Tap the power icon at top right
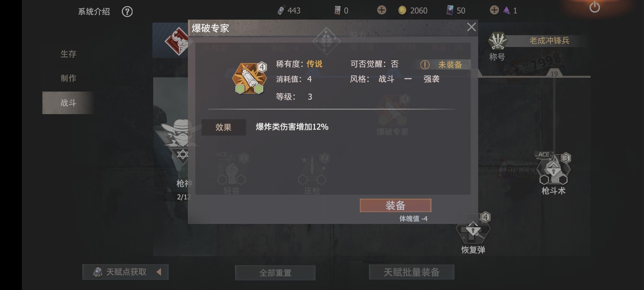 point(595,7)
